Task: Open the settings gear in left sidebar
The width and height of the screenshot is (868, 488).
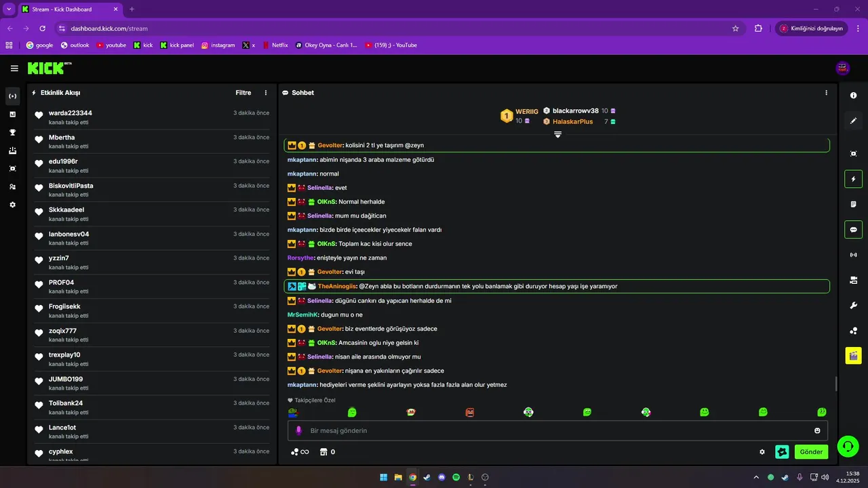Action: point(12,205)
